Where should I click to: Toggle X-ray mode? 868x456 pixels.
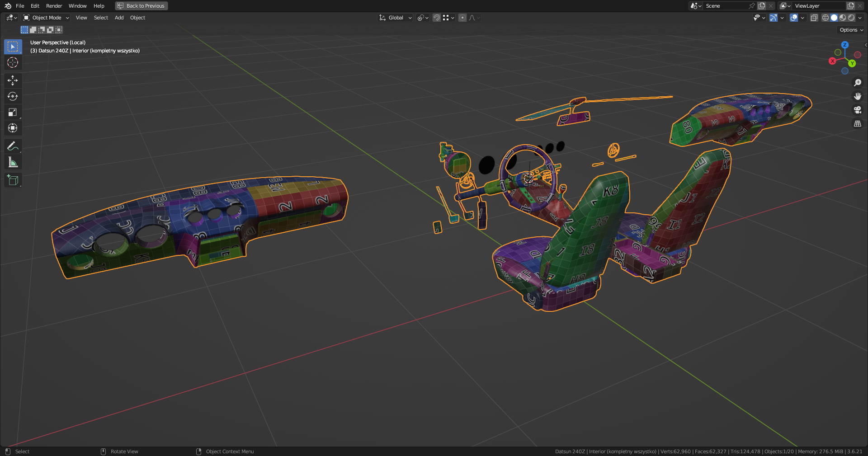814,18
